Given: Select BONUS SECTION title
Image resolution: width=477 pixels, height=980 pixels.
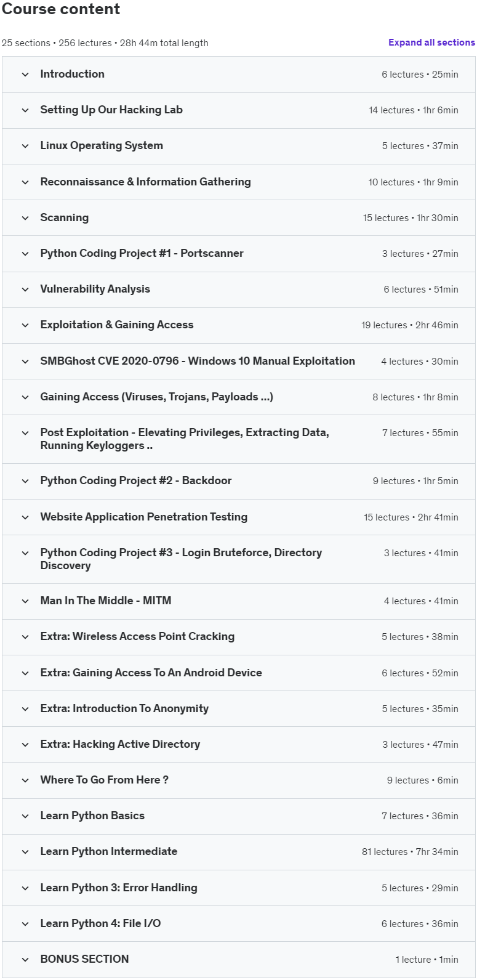Looking at the screenshot, I should tap(84, 959).
